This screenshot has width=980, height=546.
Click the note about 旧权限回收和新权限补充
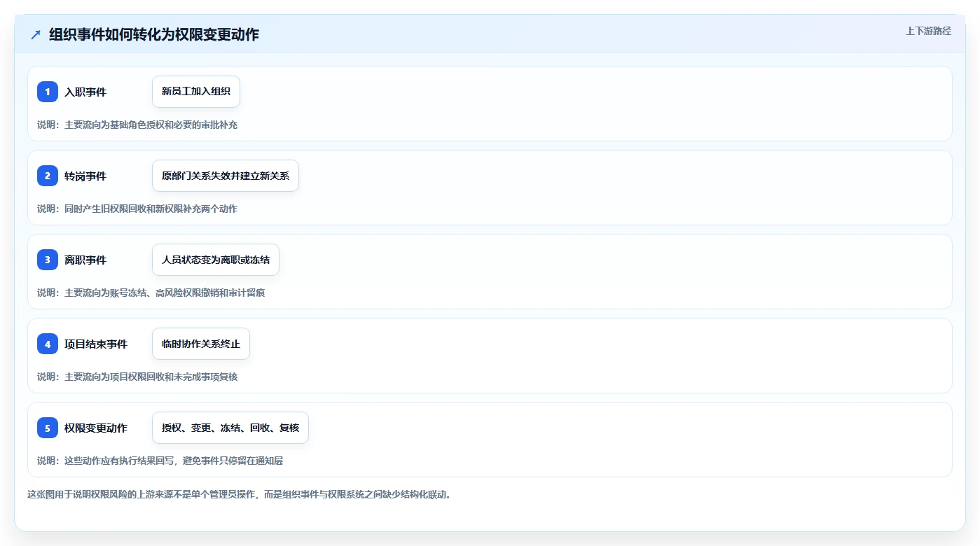point(137,209)
